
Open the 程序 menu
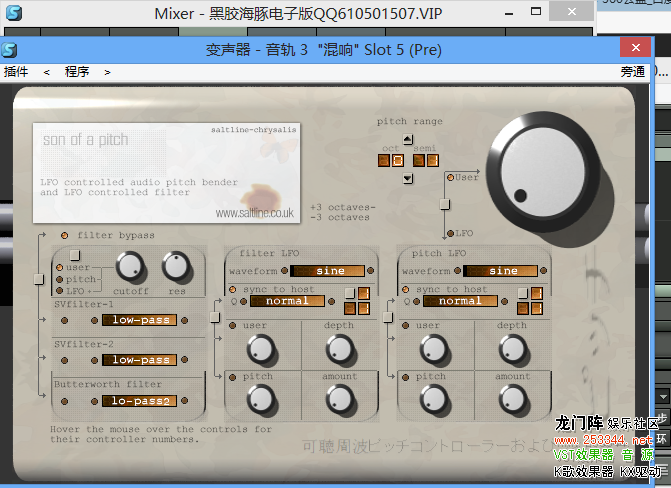pos(77,72)
